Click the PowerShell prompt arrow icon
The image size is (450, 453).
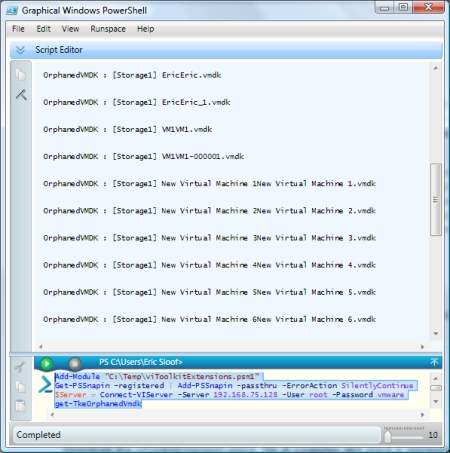click(x=44, y=384)
